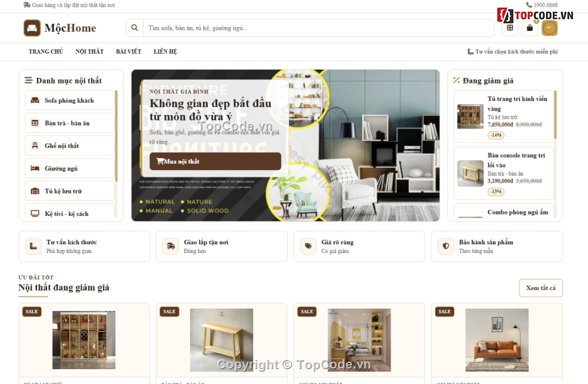
Task: Click the -14% discount badge
Action: coord(496,135)
